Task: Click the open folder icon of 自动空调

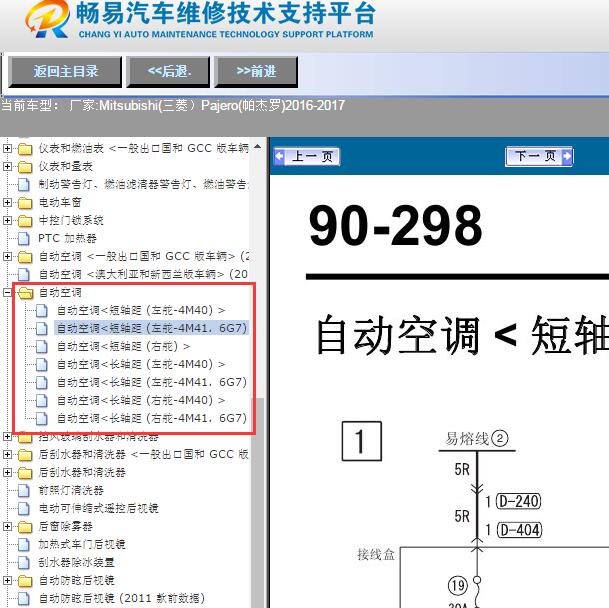Action: [x=26, y=293]
